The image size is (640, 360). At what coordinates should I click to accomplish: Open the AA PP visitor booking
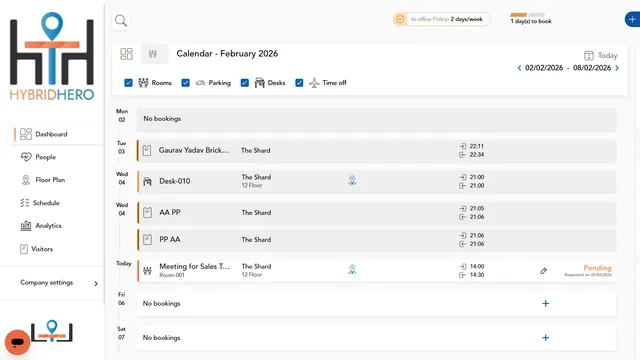pos(376,213)
